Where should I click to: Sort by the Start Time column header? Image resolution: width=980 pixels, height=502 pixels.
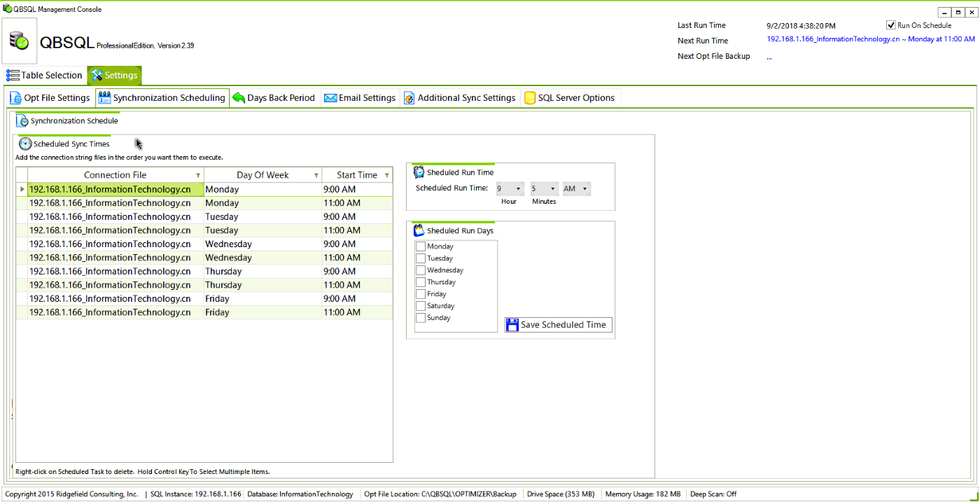(x=357, y=175)
